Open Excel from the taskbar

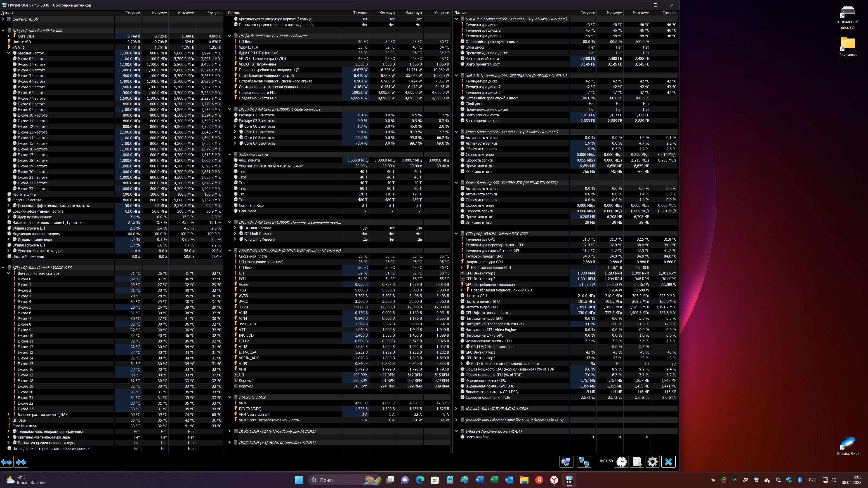494,480
